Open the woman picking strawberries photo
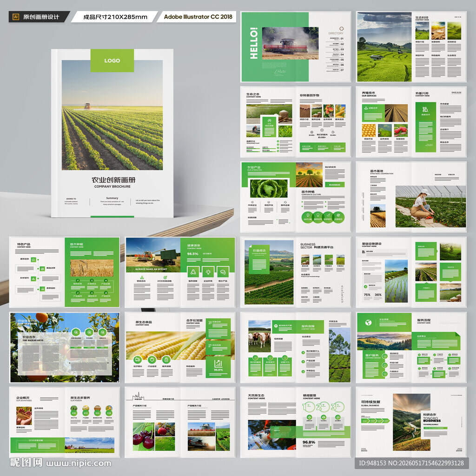Viewport: 476px width, 476px height. click(x=430, y=206)
